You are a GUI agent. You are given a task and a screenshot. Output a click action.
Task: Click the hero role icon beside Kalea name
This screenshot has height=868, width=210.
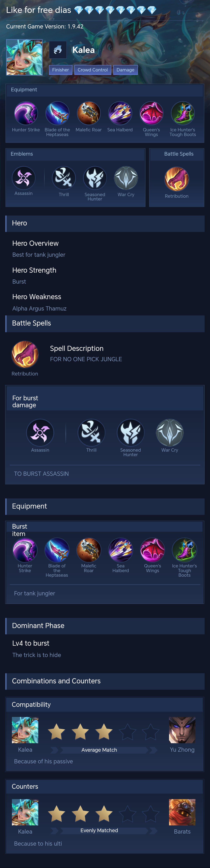coord(58,50)
